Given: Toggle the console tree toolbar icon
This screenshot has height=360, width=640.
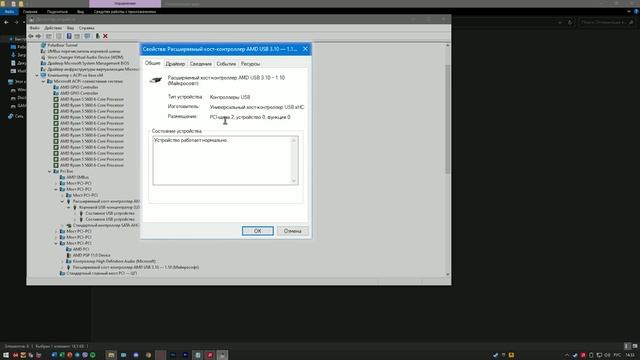Looking at the screenshot, I should click(x=49, y=36).
